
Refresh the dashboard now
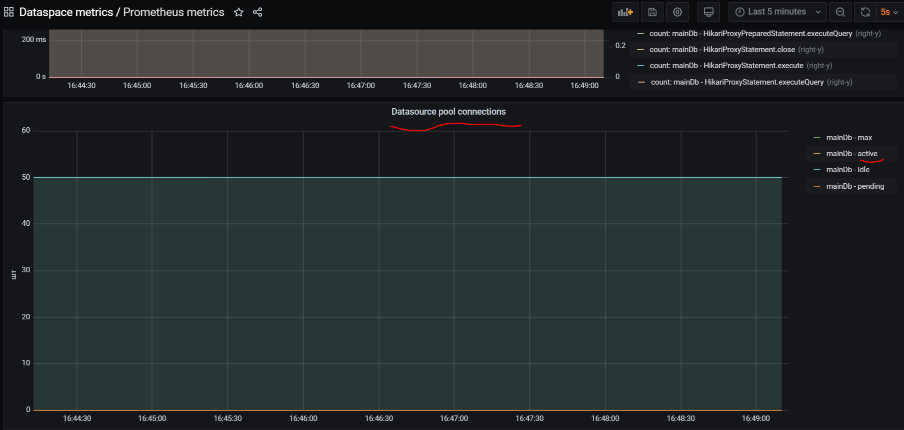point(865,12)
